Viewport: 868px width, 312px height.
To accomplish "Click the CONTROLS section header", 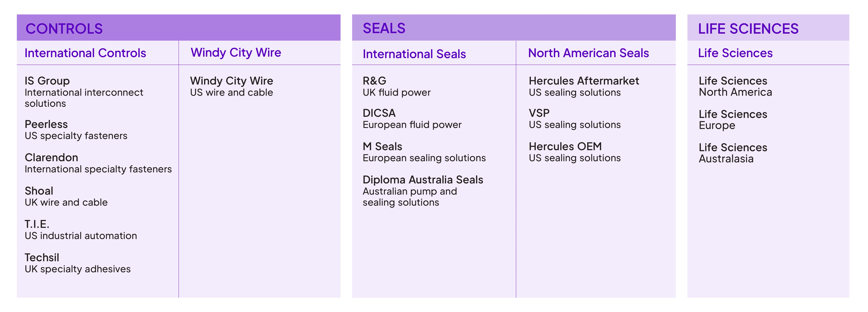I will point(64,29).
